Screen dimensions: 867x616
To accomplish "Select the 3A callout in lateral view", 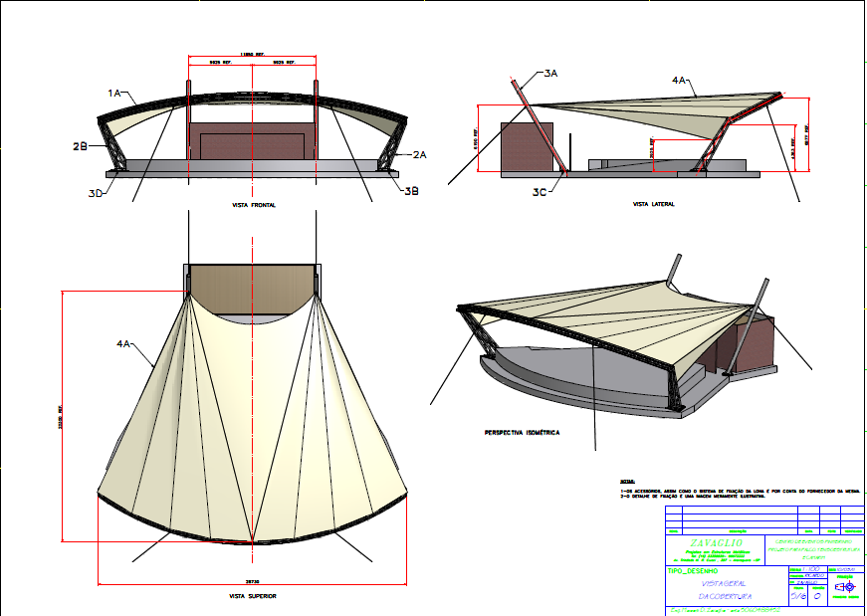I will 551,74.
